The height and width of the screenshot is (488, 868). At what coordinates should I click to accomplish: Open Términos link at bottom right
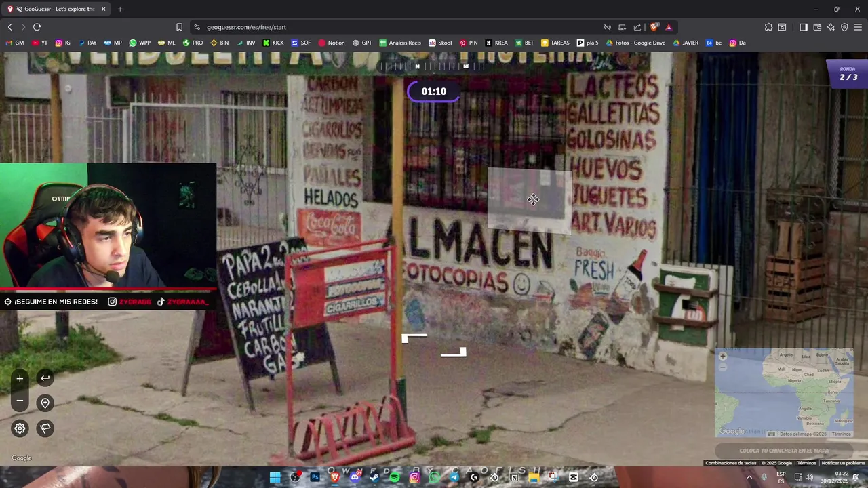[x=806, y=463]
